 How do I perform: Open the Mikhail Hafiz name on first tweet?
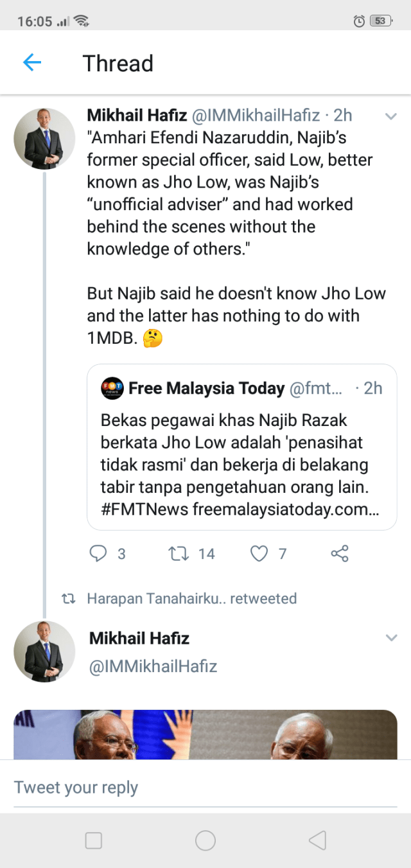(x=137, y=115)
